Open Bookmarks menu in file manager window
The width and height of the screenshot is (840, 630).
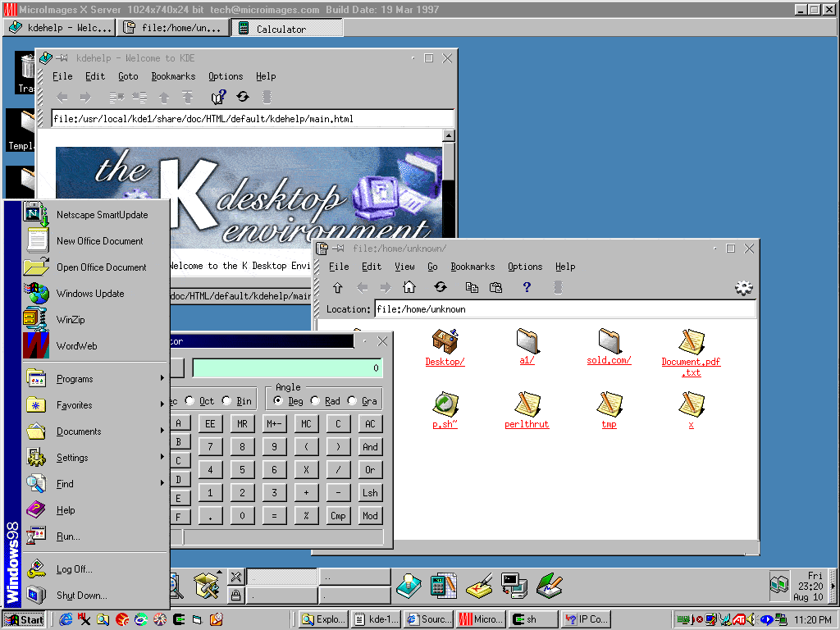472,267
